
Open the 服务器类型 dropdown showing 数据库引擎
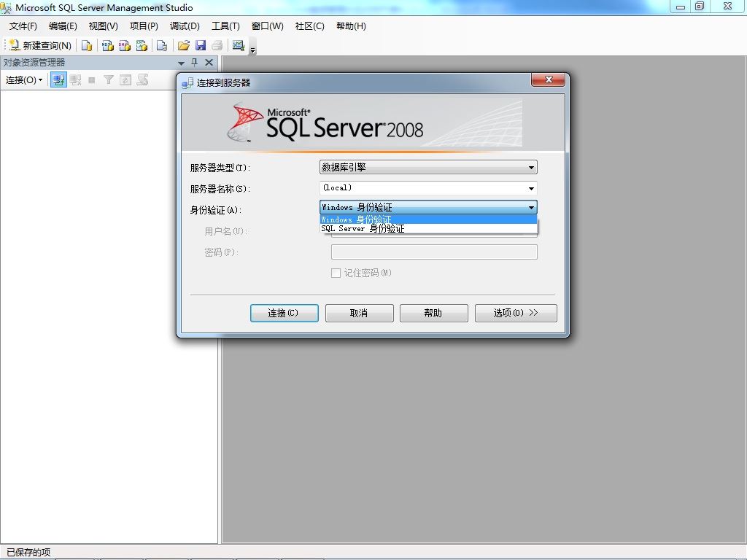coord(428,167)
